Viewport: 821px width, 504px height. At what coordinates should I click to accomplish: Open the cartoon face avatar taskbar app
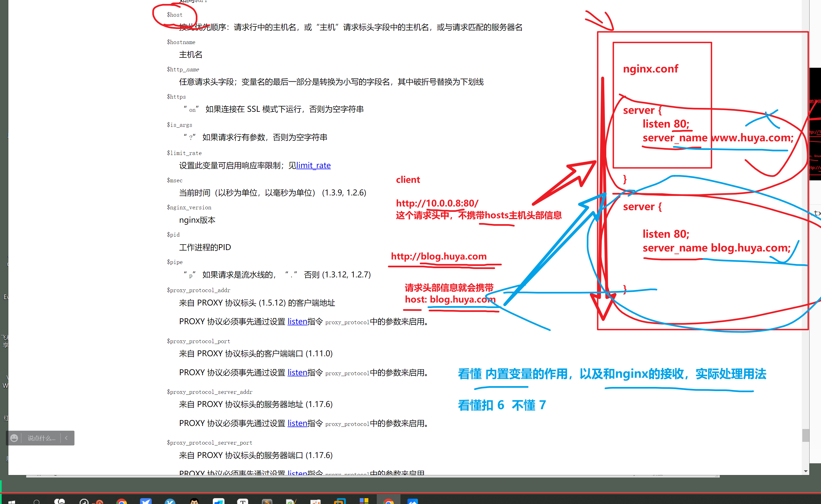point(194,501)
